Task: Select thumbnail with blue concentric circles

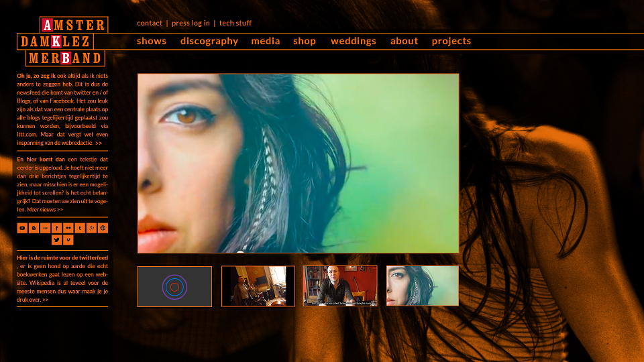Action: tap(174, 286)
